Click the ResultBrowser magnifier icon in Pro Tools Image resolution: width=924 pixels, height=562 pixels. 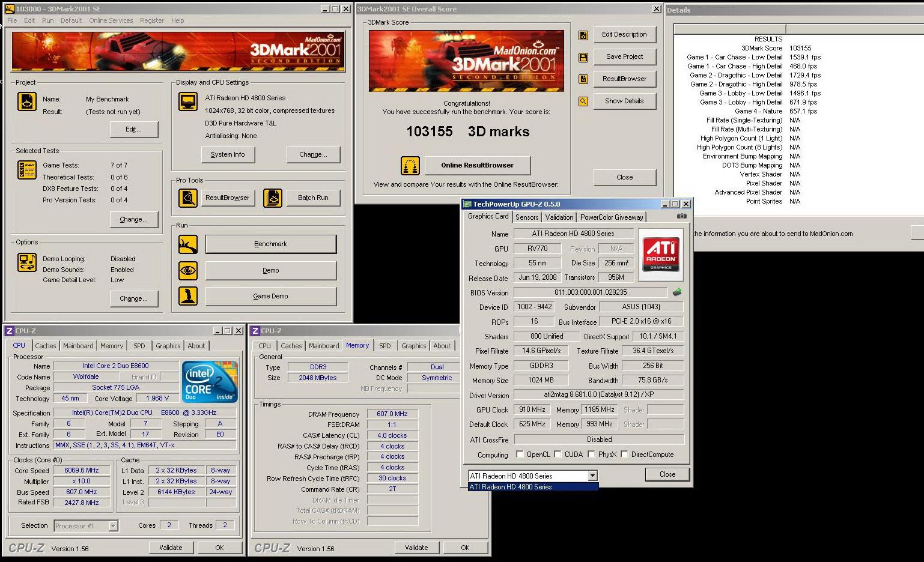188,198
